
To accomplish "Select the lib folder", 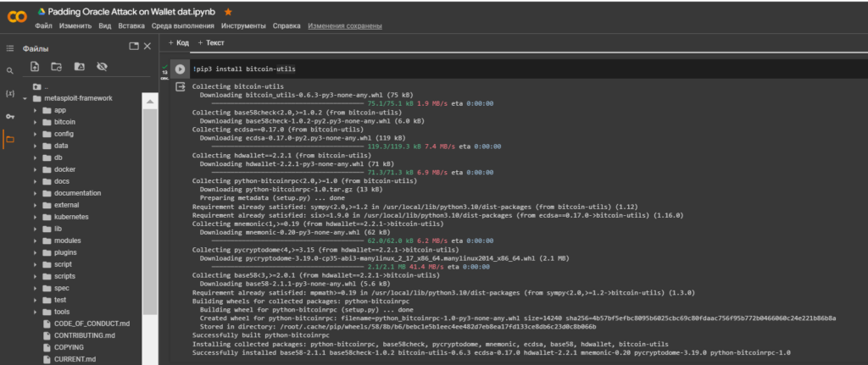I will pyautogui.click(x=58, y=229).
